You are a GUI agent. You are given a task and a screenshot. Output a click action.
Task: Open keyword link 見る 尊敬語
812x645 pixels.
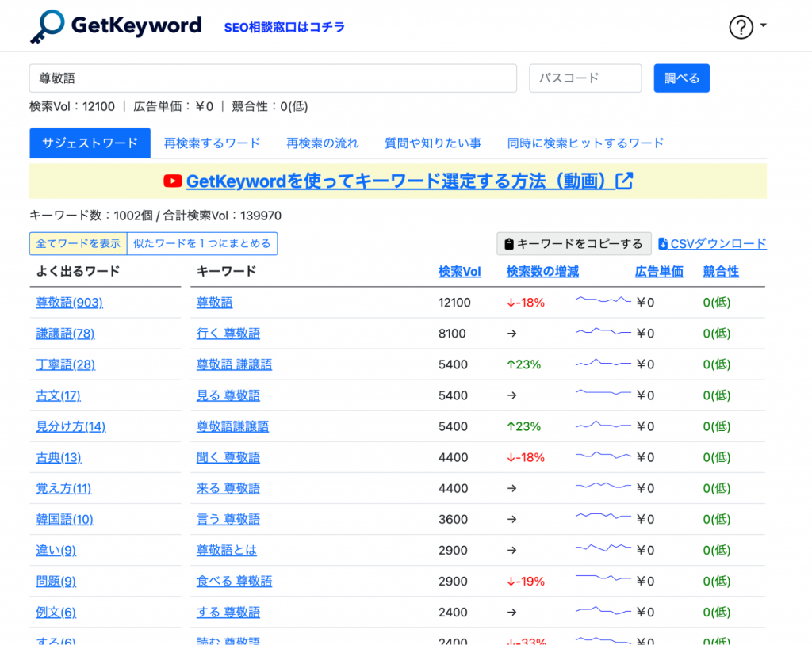[x=228, y=395]
